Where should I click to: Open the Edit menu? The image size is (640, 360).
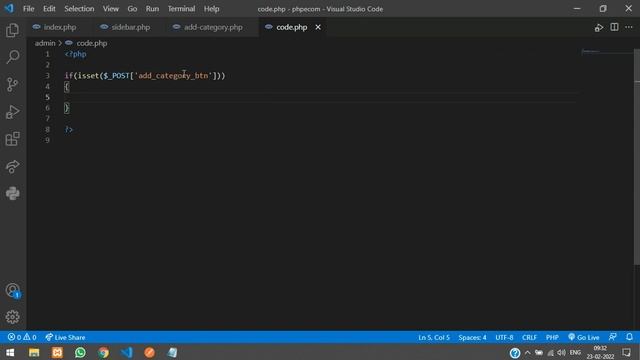click(x=49, y=9)
